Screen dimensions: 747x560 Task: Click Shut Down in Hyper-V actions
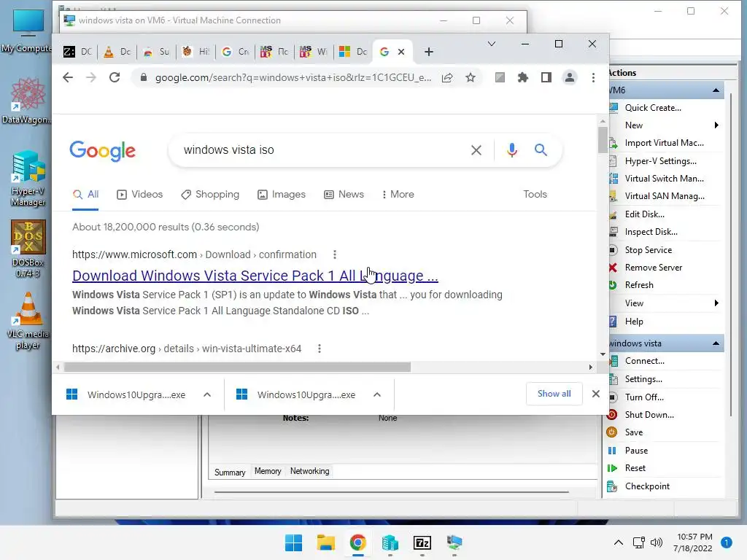649,415
